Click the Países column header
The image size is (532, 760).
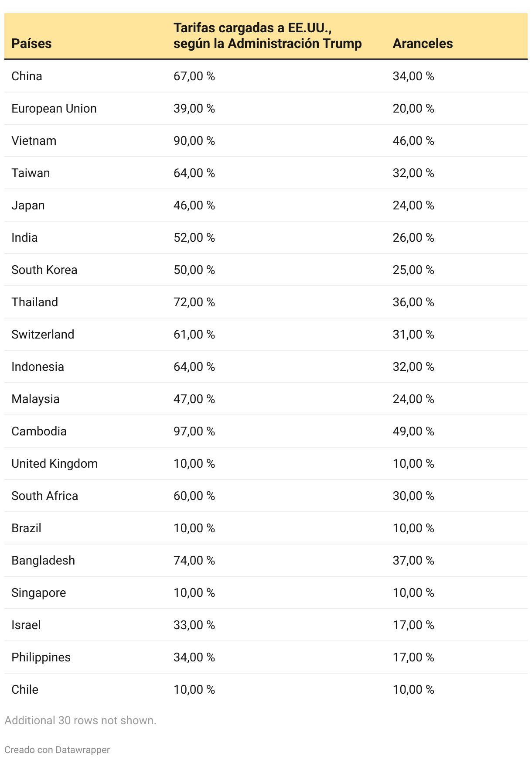point(31,44)
